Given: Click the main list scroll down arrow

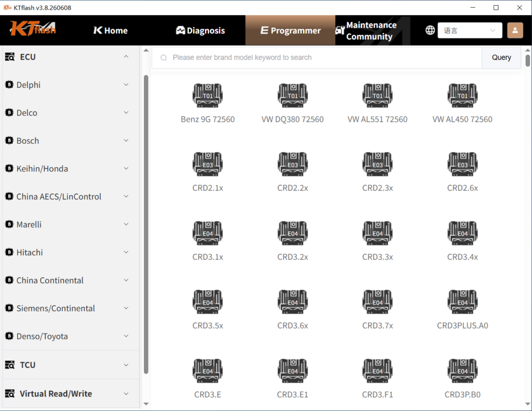Looking at the screenshot, I should click(x=528, y=404).
